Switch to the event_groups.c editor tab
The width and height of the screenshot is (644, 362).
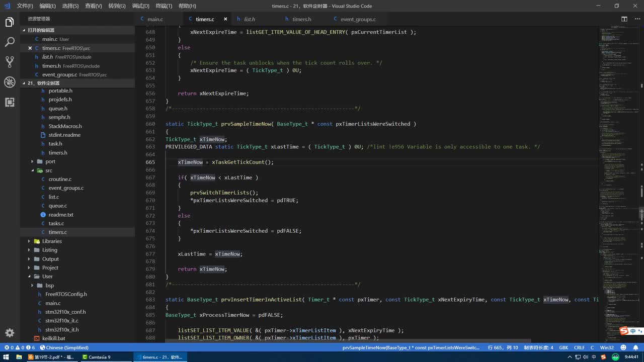click(358, 19)
